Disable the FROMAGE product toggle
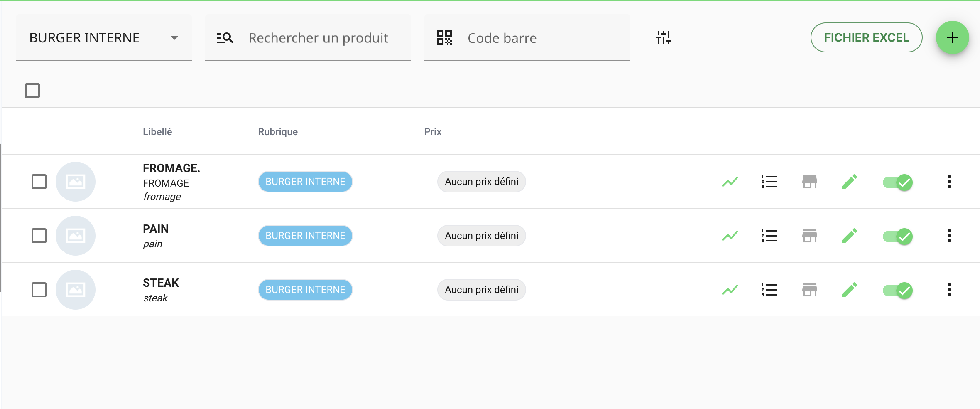 897,182
